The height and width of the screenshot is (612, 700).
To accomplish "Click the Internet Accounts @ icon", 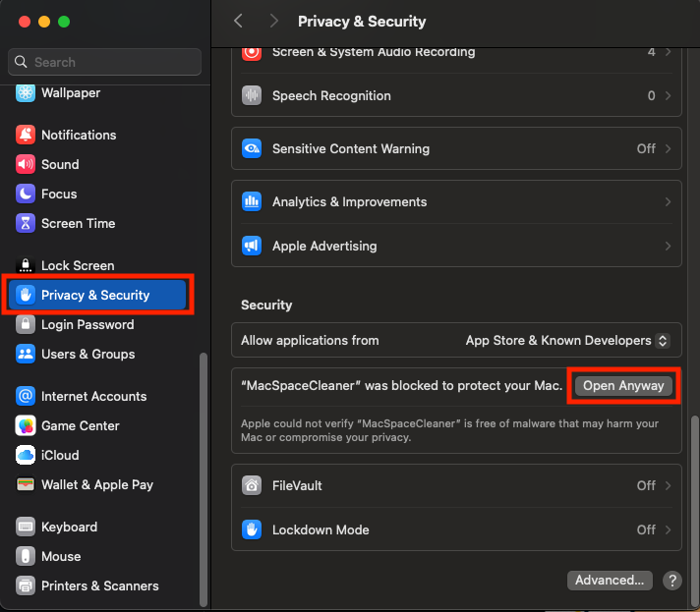I will (x=26, y=396).
